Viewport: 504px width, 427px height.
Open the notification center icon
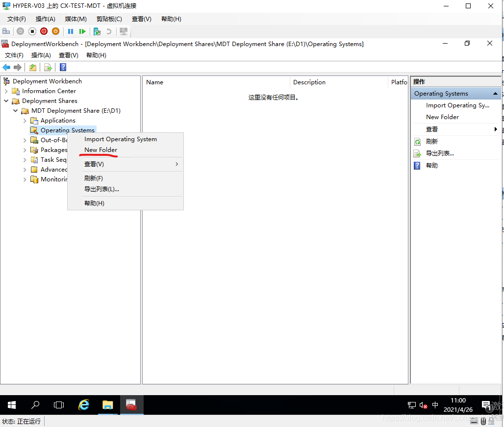(x=486, y=405)
